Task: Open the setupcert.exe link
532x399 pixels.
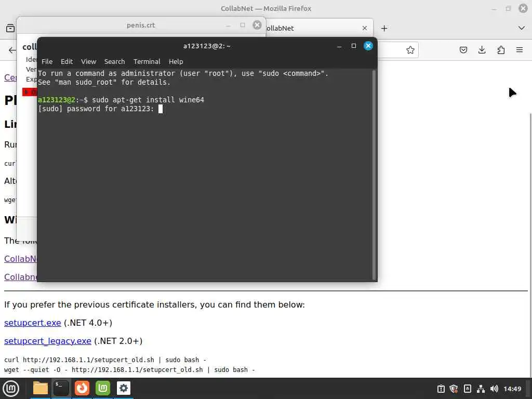Action: click(x=33, y=323)
